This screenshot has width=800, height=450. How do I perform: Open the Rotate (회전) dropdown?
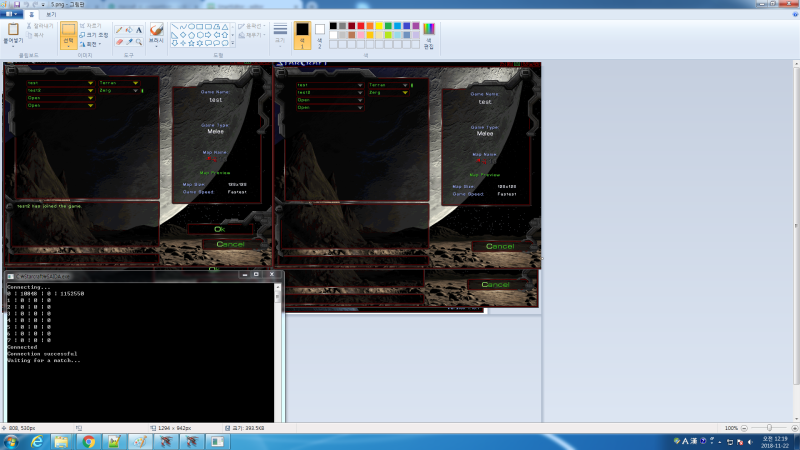[x=91, y=44]
